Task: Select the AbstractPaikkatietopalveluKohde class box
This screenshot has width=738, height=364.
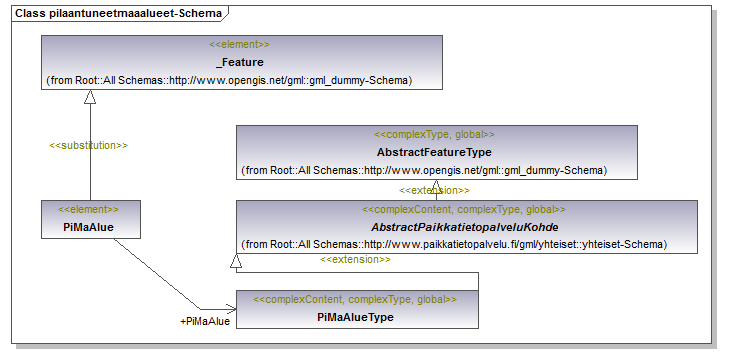Action: (467, 227)
